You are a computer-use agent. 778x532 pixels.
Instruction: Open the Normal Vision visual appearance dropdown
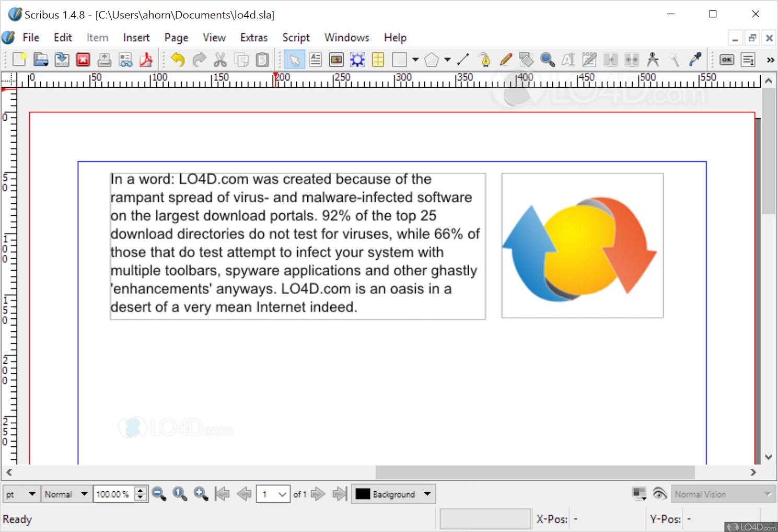pyautogui.click(x=723, y=494)
